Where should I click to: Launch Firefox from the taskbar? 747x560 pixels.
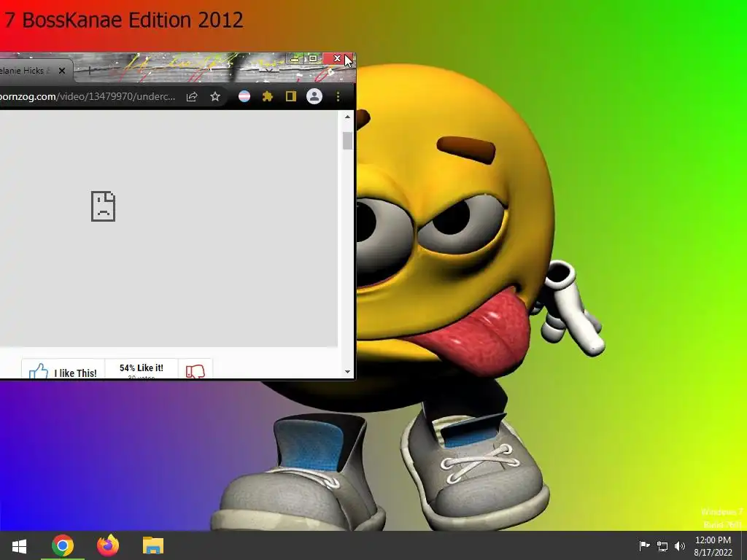pos(108,545)
